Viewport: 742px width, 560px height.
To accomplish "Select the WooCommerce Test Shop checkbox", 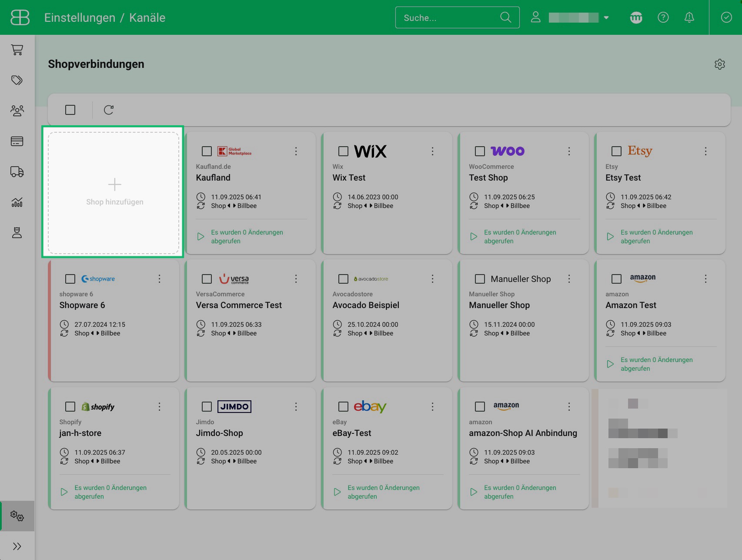I will point(480,151).
